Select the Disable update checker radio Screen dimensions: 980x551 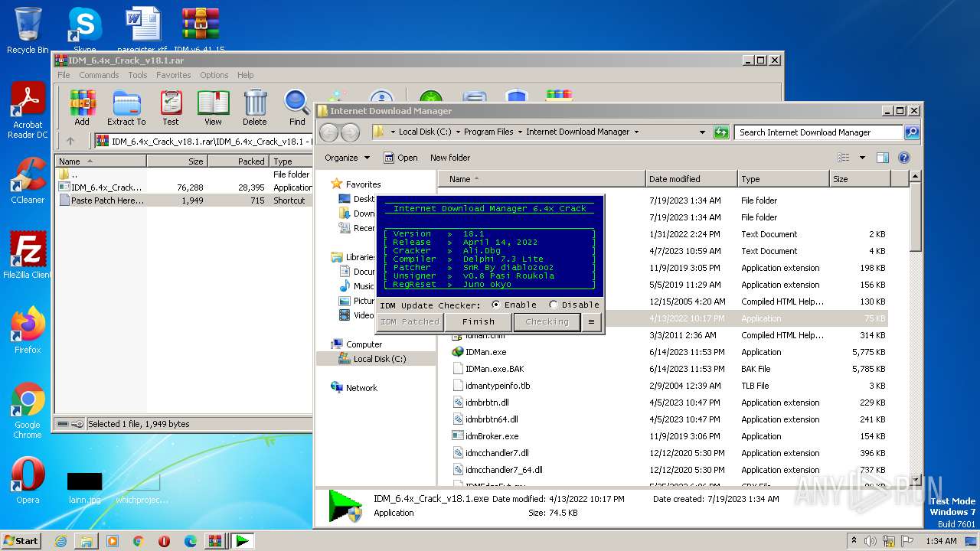pos(554,305)
